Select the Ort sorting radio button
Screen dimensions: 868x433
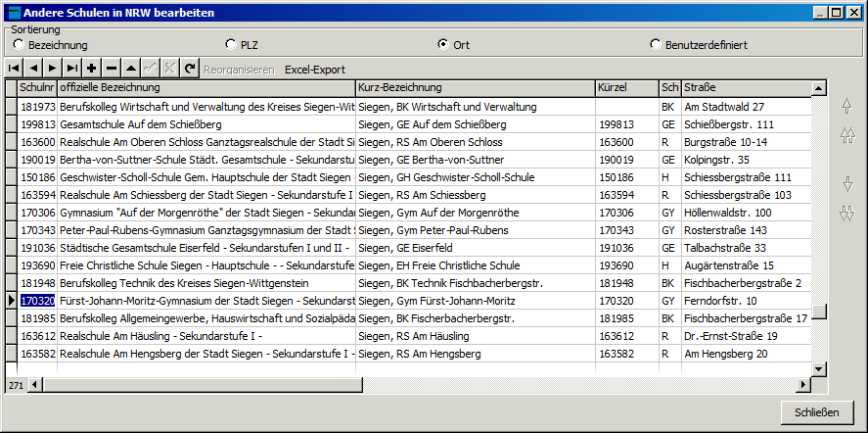tap(443, 45)
